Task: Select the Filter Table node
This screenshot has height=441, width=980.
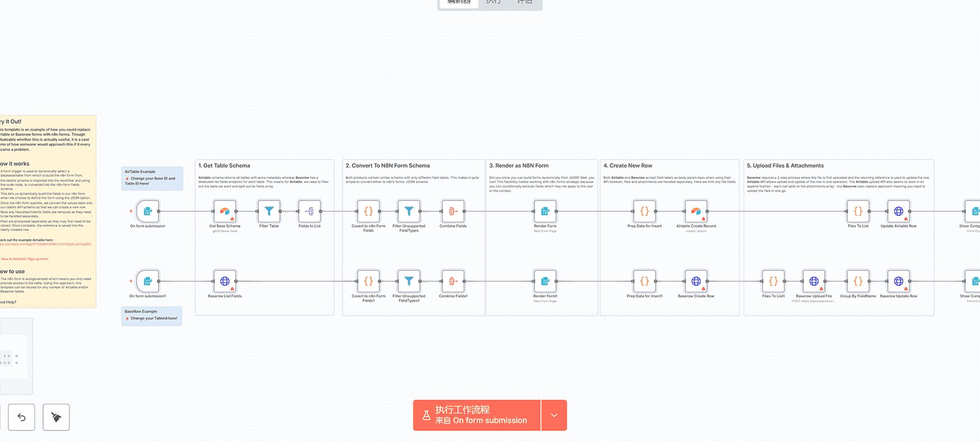Action: [x=269, y=212]
